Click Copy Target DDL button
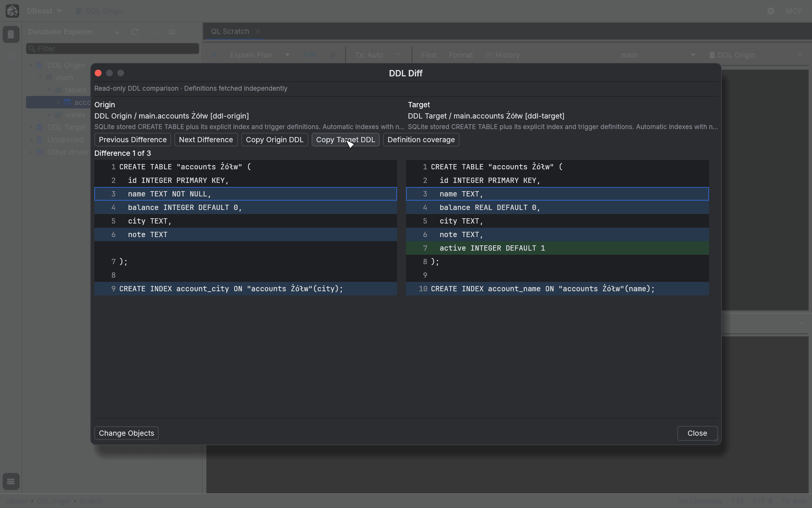 click(x=345, y=140)
